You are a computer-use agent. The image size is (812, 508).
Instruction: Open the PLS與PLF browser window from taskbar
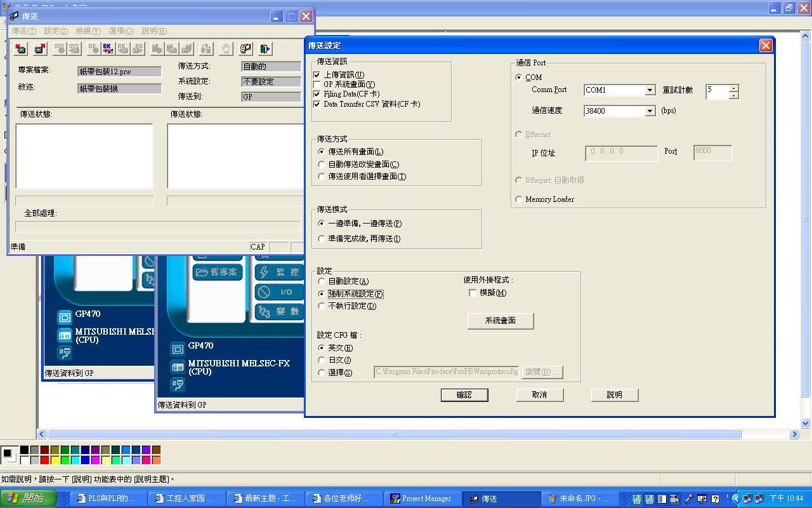[x=107, y=498]
